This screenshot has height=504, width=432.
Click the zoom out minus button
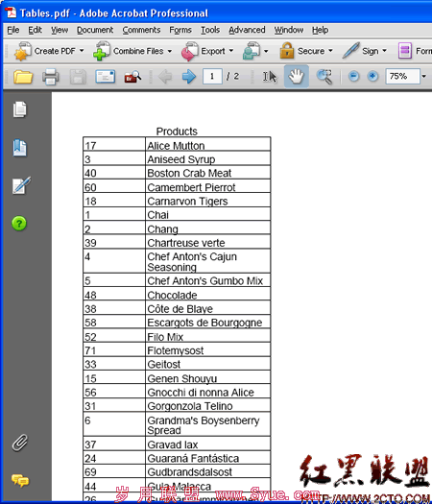[353, 77]
